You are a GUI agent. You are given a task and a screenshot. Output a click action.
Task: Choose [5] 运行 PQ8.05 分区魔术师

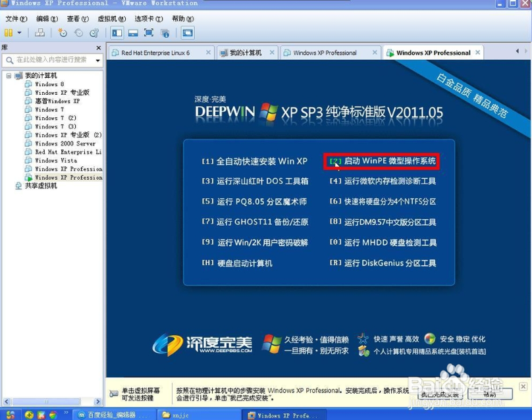254,201
